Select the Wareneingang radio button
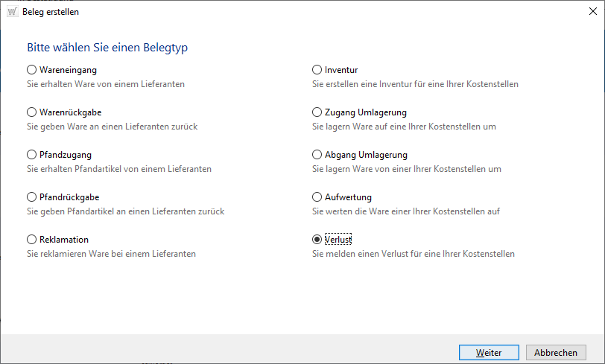 tap(32, 70)
